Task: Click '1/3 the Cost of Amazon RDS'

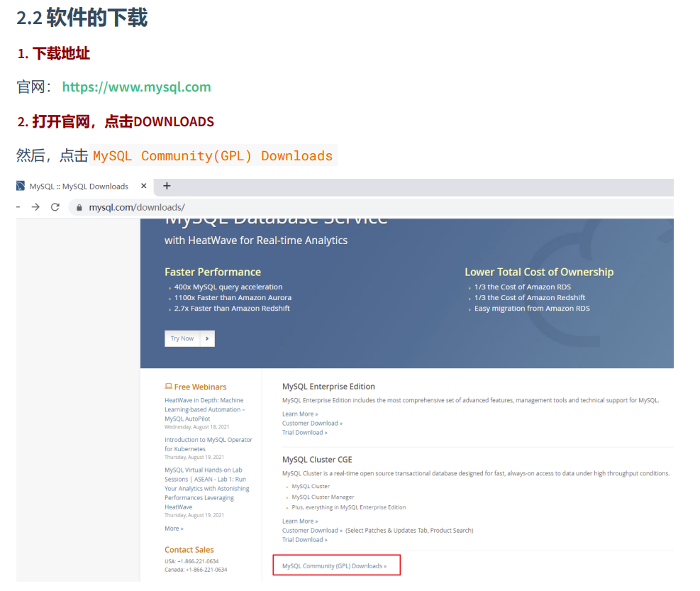Action: coord(522,287)
